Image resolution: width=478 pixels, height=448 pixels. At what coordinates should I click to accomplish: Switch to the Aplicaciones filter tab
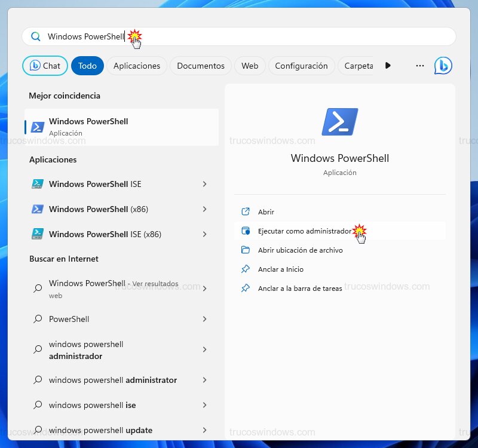[x=136, y=66]
